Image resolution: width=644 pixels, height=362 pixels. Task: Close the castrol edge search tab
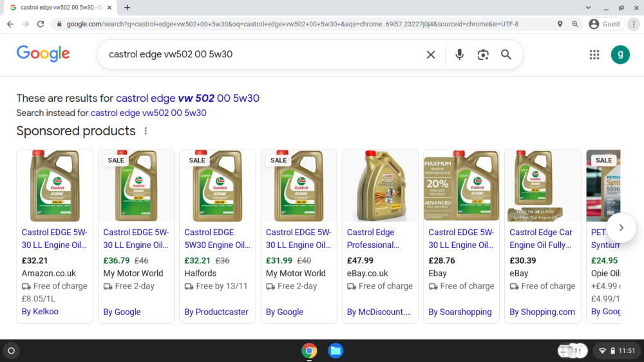109,7
